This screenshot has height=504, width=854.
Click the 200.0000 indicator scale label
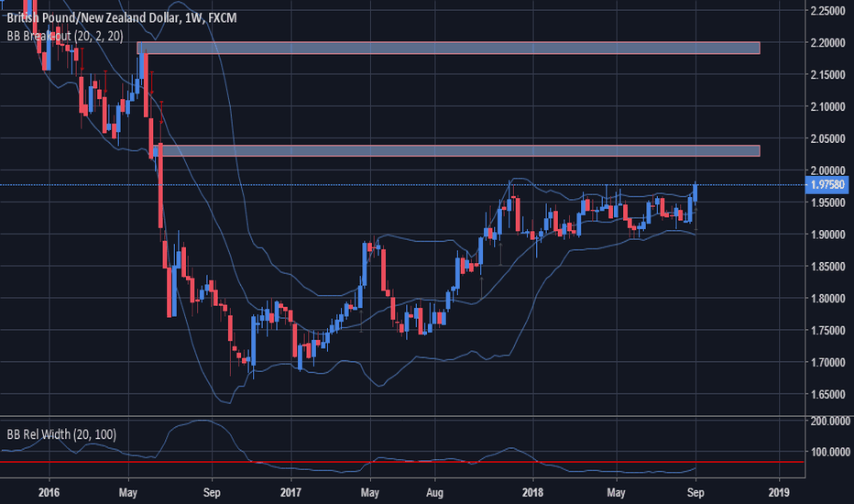830,422
